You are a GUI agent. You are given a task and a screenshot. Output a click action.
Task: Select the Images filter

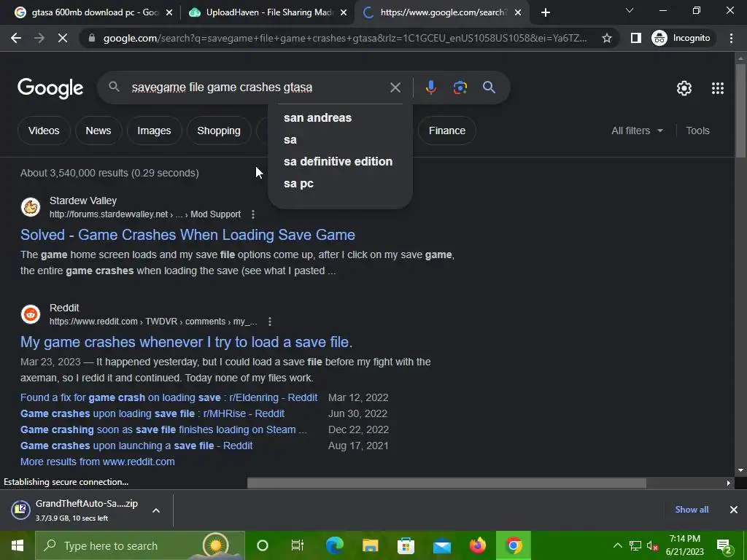(154, 131)
